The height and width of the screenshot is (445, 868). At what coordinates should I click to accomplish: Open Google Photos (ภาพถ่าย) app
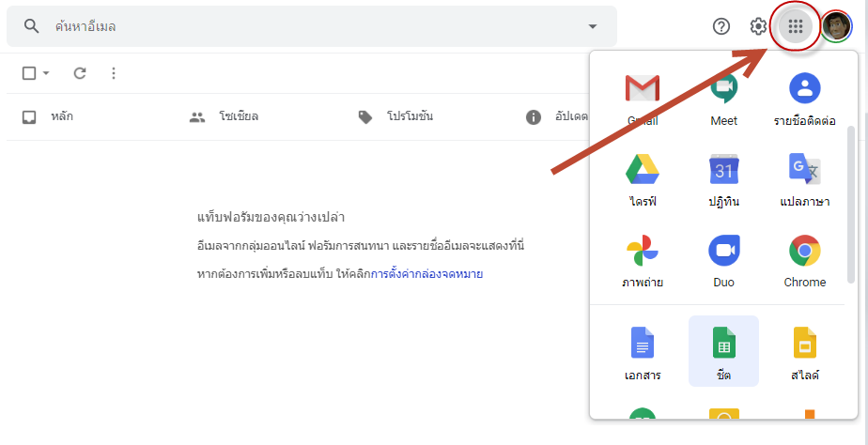(x=643, y=260)
